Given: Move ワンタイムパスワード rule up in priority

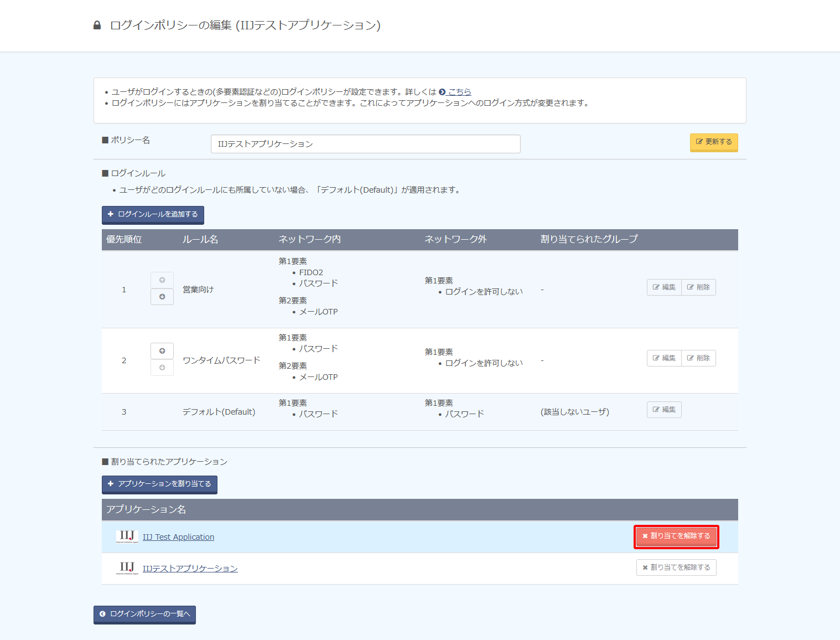Looking at the screenshot, I should 162,351.
